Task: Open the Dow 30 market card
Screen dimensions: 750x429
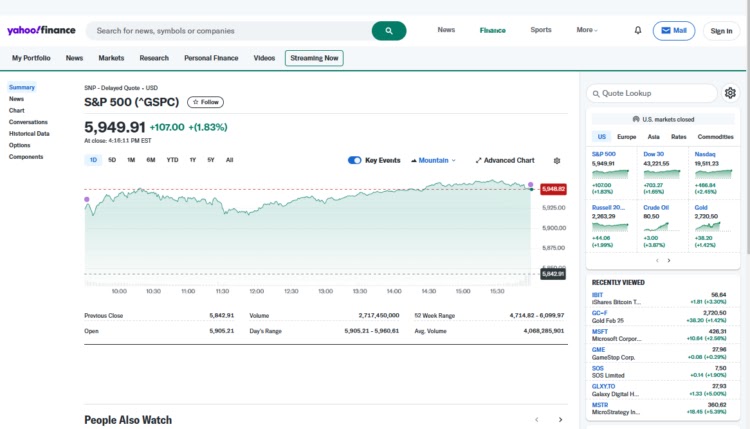Action: [662, 173]
